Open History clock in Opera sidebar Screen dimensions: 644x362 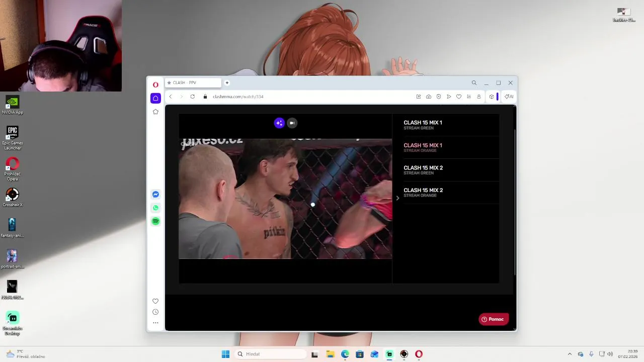(155, 312)
